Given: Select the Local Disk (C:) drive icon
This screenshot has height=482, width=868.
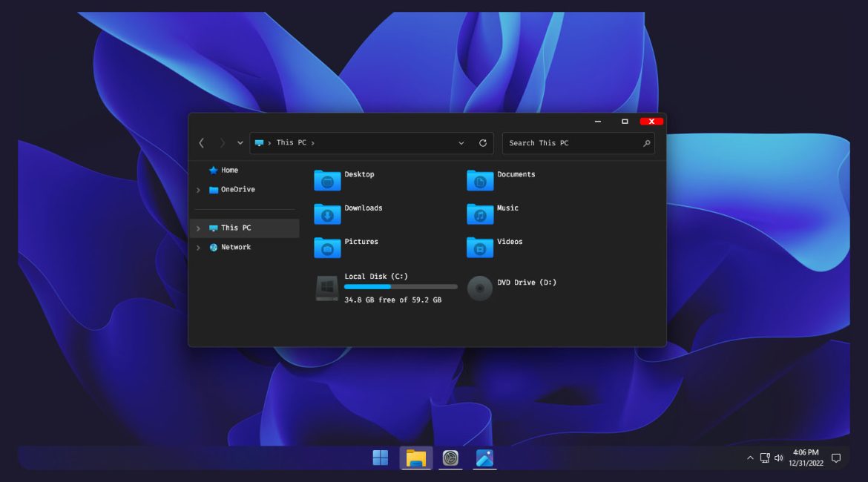Looking at the screenshot, I should click(x=327, y=288).
